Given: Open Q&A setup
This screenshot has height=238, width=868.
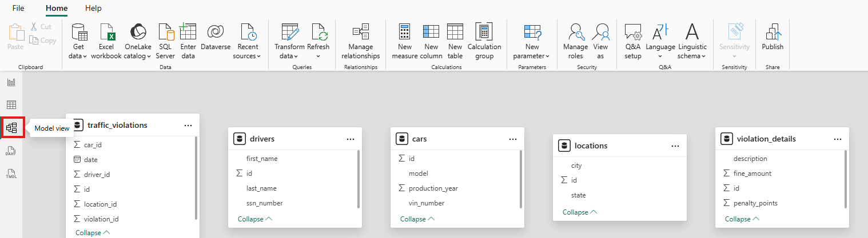Looking at the screenshot, I should point(633,42).
